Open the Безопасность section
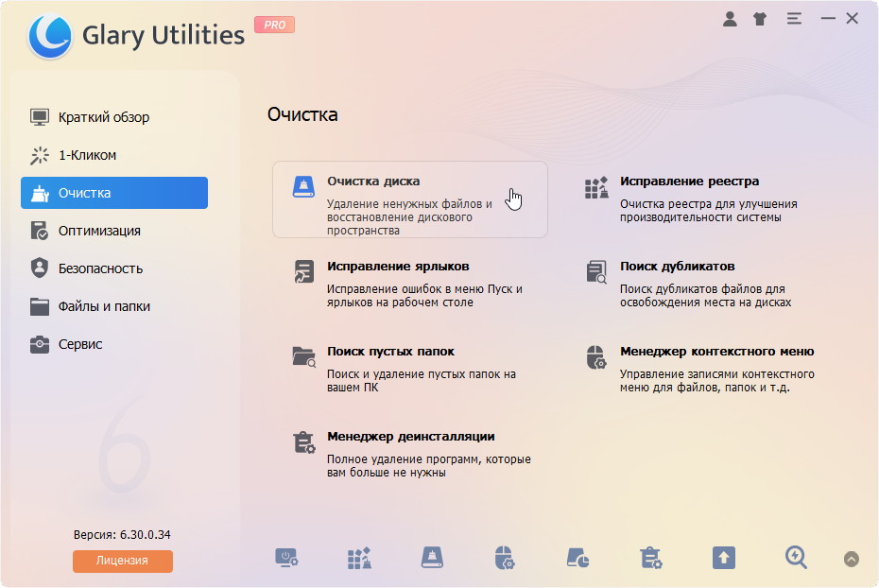The height and width of the screenshot is (588, 879). click(x=113, y=268)
